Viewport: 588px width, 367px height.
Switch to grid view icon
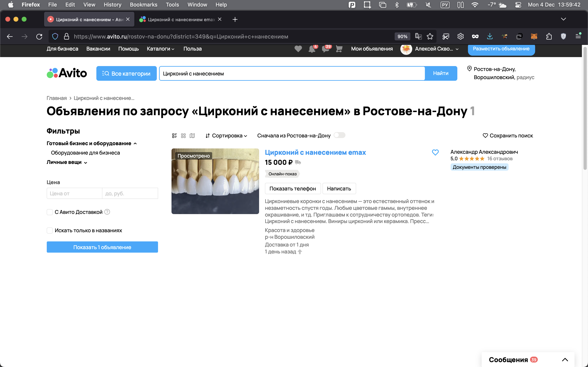click(183, 136)
